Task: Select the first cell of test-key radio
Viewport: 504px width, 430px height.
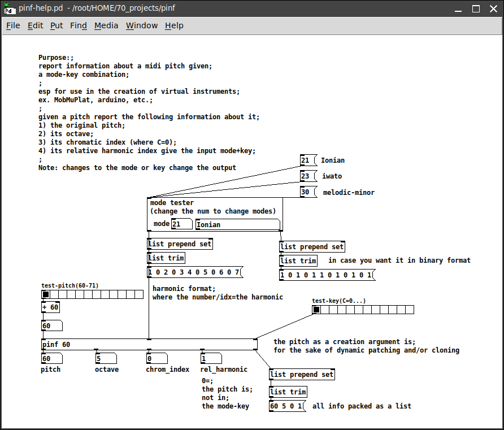Action: point(316,310)
